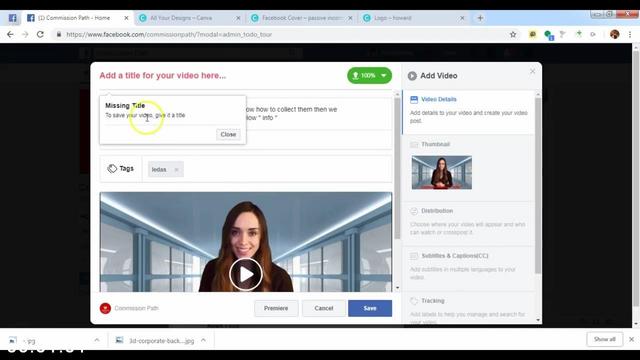Image resolution: width=640 pixels, height=360 pixels.
Task: Click the Save button
Action: coord(370,308)
